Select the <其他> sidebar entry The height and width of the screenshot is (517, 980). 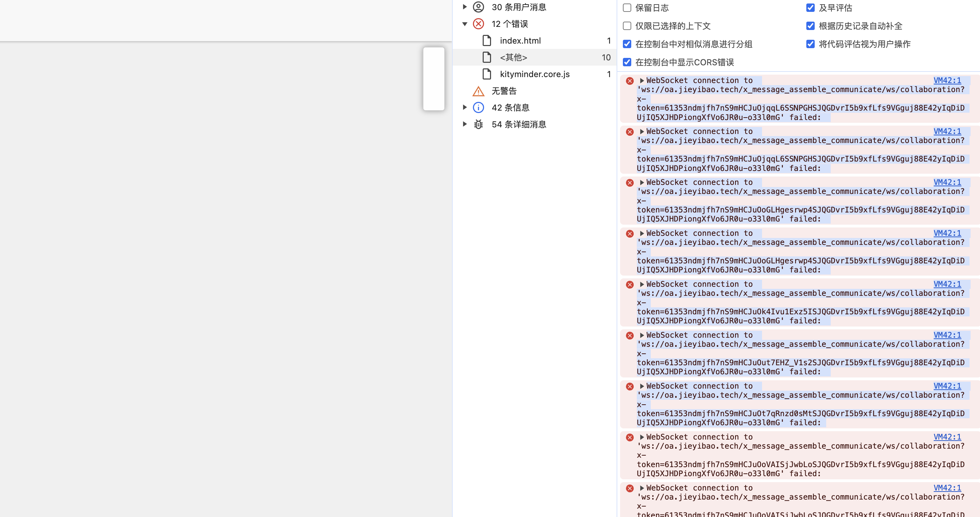pos(514,58)
